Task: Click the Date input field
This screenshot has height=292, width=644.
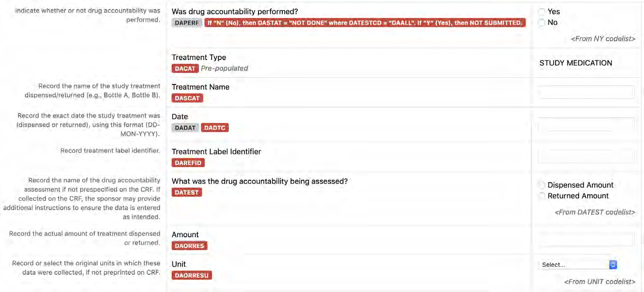Action: pos(586,125)
